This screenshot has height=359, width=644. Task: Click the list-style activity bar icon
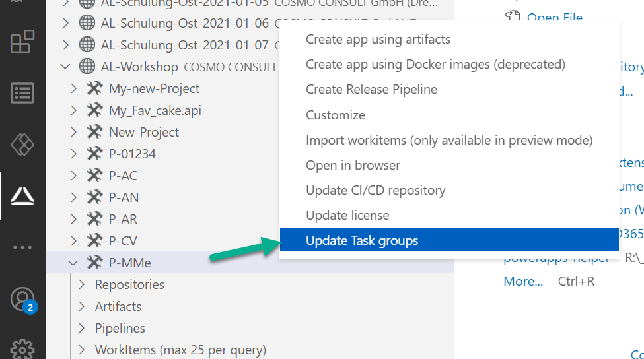(x=22, y=94)
